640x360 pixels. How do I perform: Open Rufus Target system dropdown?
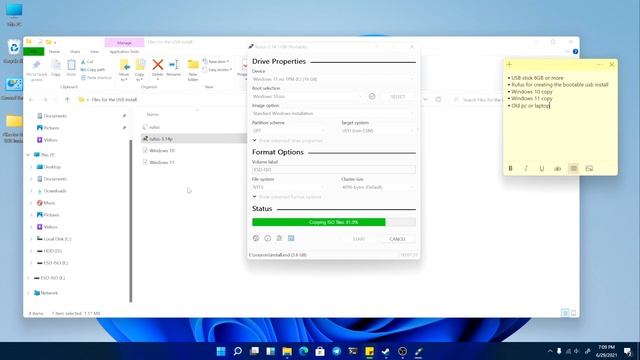(x=378, y=131)
